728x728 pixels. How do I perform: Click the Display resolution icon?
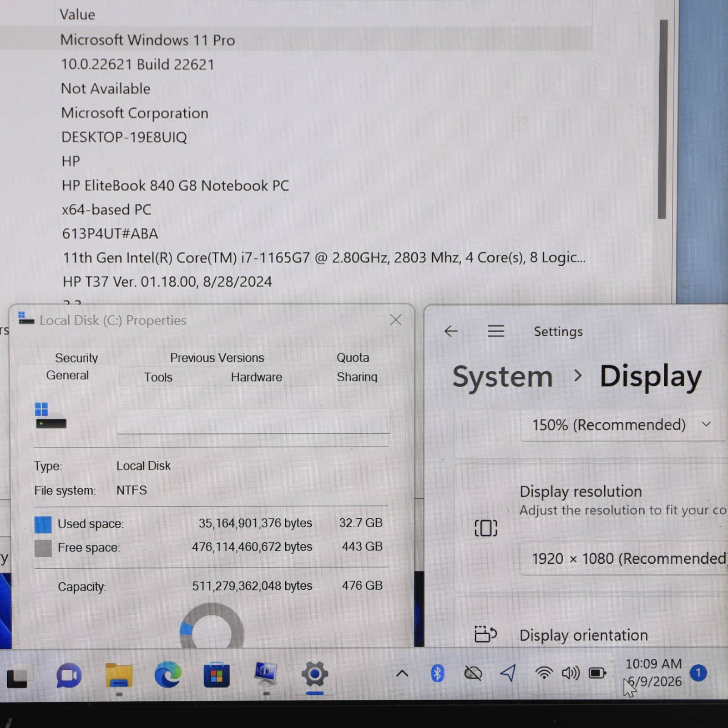tap(486, 528)
